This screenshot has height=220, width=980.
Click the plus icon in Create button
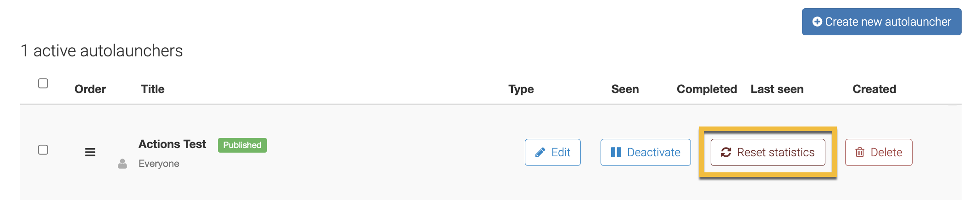tap(817, 22)
